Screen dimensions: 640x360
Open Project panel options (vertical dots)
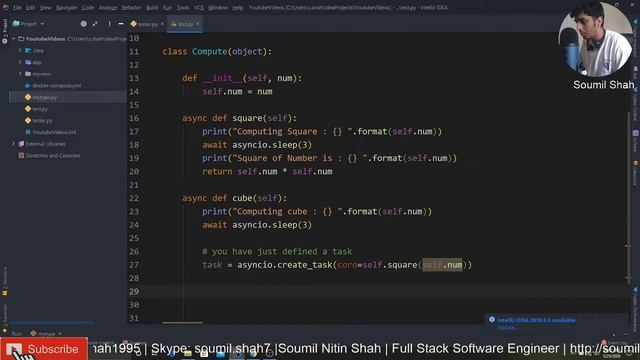coord(109,24)
